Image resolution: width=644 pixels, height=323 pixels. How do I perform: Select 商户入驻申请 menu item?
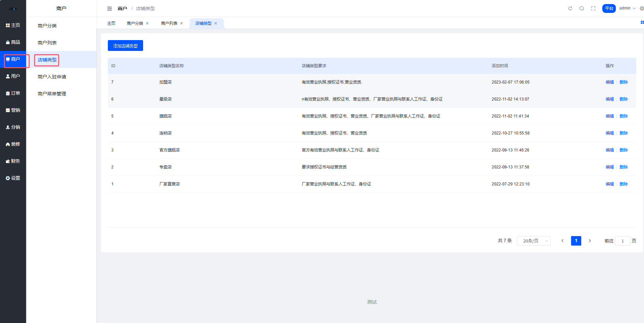tap(52, 77)
